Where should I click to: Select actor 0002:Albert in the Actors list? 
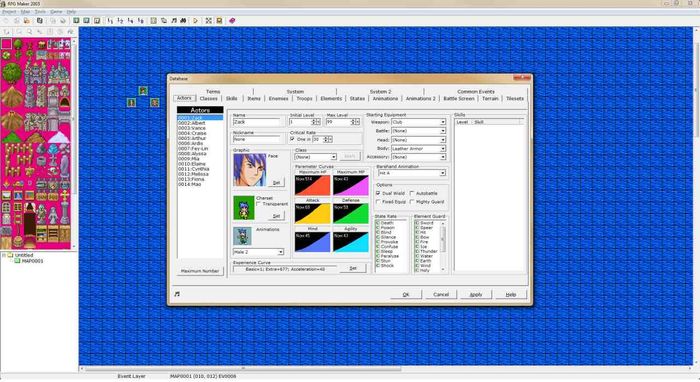[200, 123]
